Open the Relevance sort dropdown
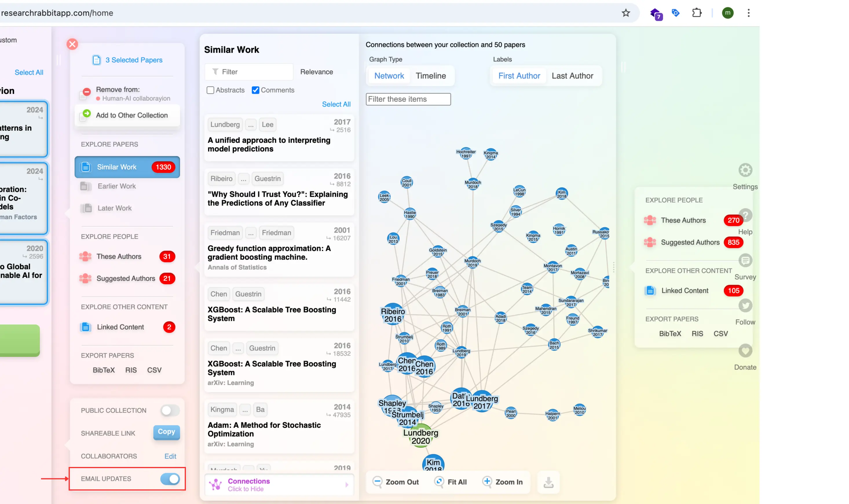Screen dimensions: 849x504 pos(316,72)
